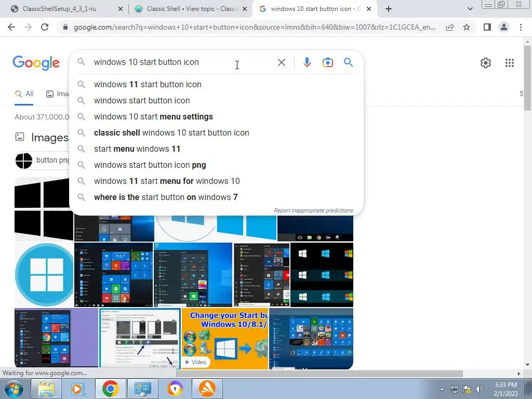The image size is (532, 399).
Task: Click inside the Google search field
Action: point(183,62)
